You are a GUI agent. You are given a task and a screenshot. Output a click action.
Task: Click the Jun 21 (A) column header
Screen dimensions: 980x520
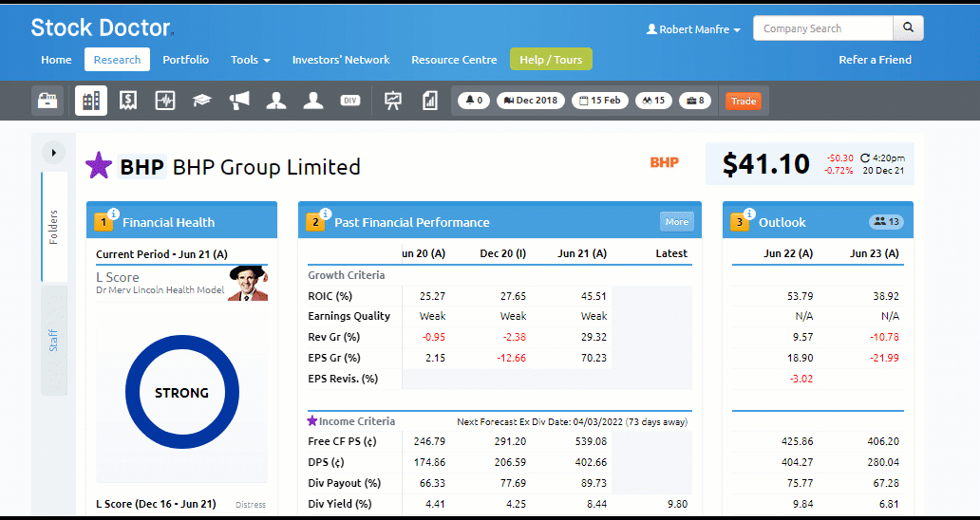coord(582,253)
